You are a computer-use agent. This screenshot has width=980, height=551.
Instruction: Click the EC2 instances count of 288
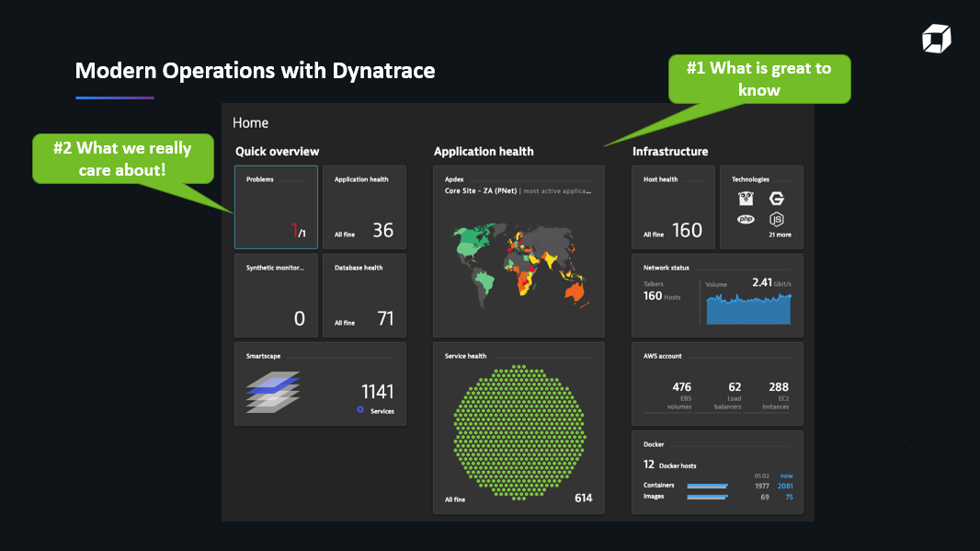[x=778, y=386]
